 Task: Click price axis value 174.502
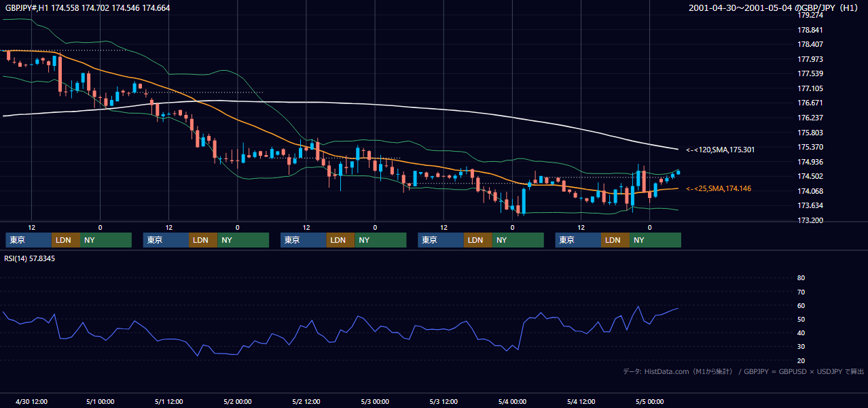coord(810,176)
